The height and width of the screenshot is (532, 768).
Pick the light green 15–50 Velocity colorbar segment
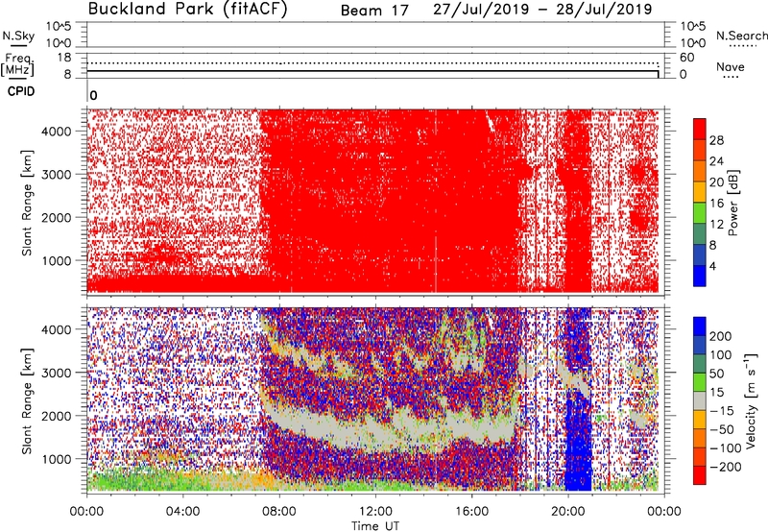point(700,382)
